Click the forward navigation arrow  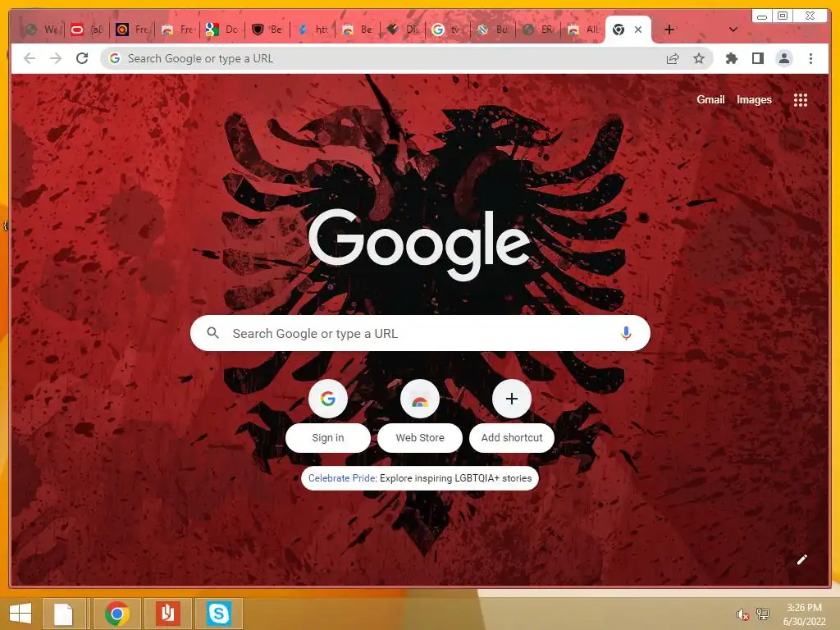[x=56, y=58]
